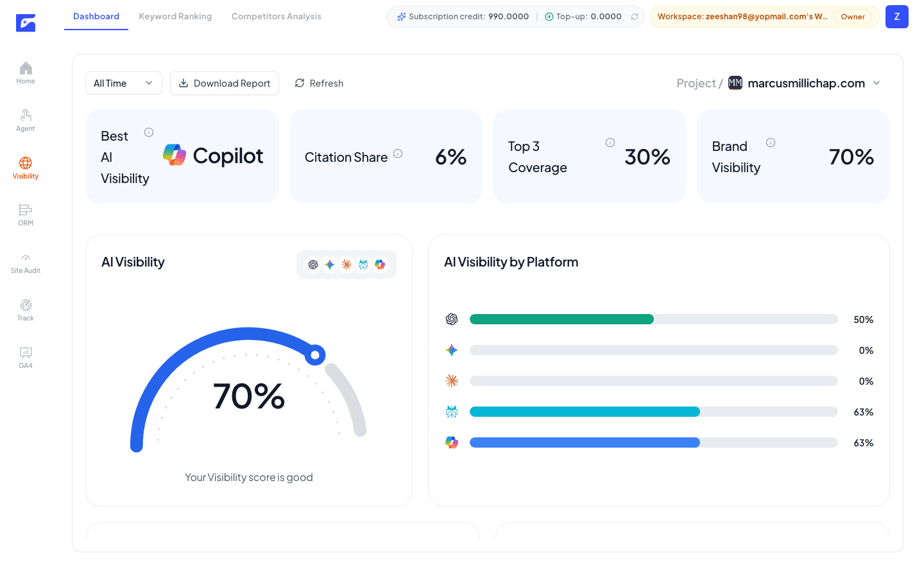The height and width of the screenshot is (578, 924).
Task: Click the Perplexity 63% teal bar
Action: (585, 412)
